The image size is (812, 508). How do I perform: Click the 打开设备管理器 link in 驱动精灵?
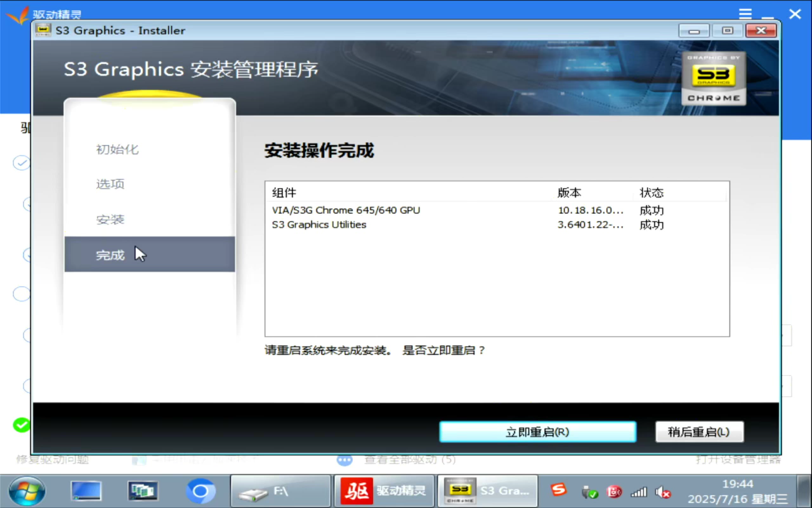738,460
